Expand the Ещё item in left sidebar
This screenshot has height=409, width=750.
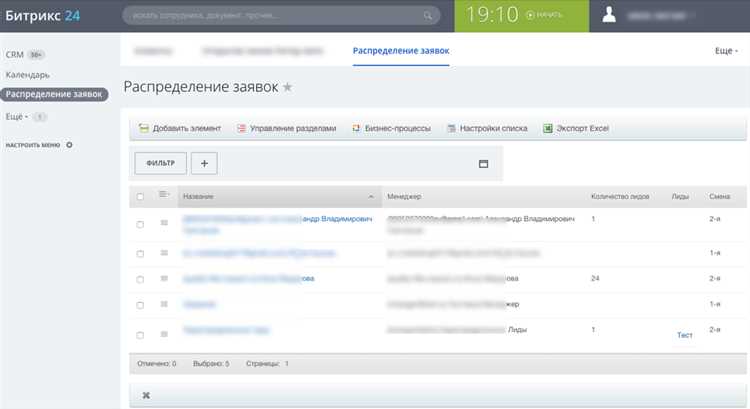[17, 116]
